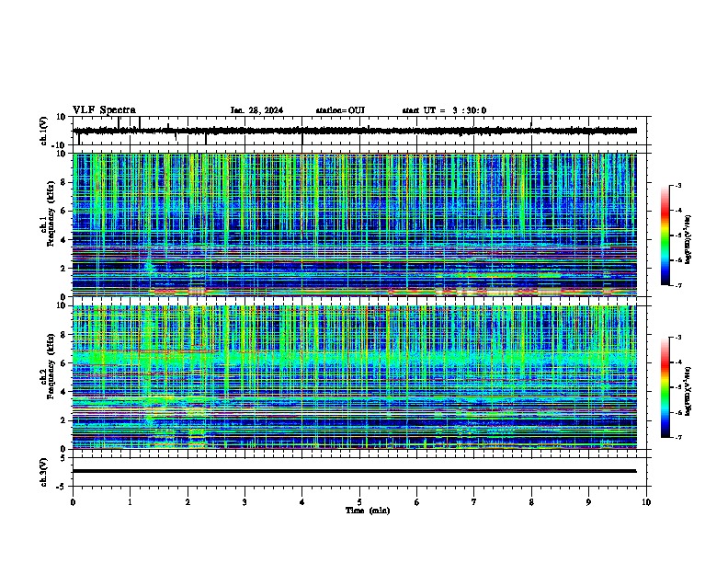Click tick label "10" on the Time axis
The height and width of the screenshot is (563, 728).
pos(646,502)
